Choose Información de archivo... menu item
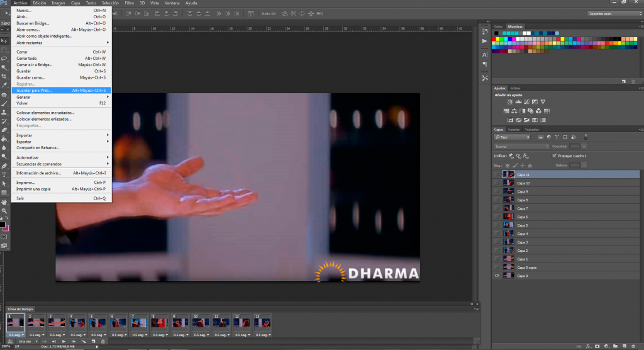Image resolution: width=644 pixels, height=350 pixels. click(62, 173)
